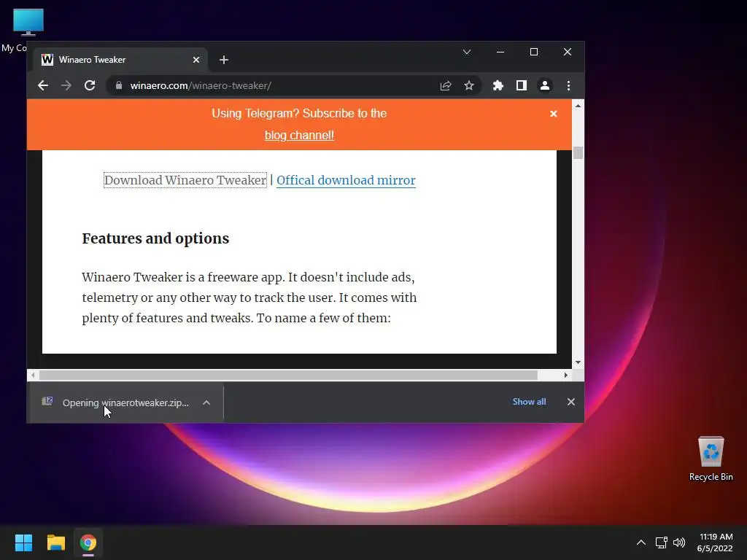The image size is (747, 560).
Task: Open the Offical download mirror link
Action: tap(346, 180)
